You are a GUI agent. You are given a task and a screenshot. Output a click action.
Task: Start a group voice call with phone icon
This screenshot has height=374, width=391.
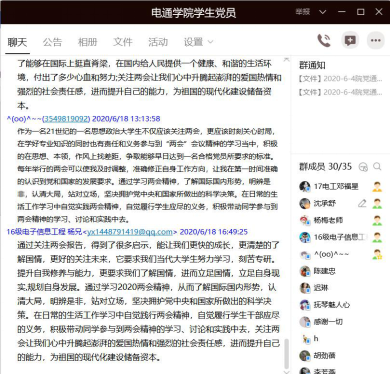(324, 41)
